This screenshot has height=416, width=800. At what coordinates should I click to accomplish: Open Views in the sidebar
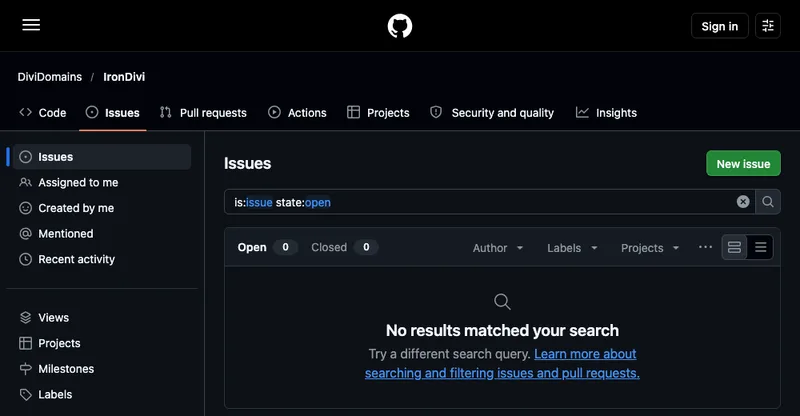(x=102, y=317)
